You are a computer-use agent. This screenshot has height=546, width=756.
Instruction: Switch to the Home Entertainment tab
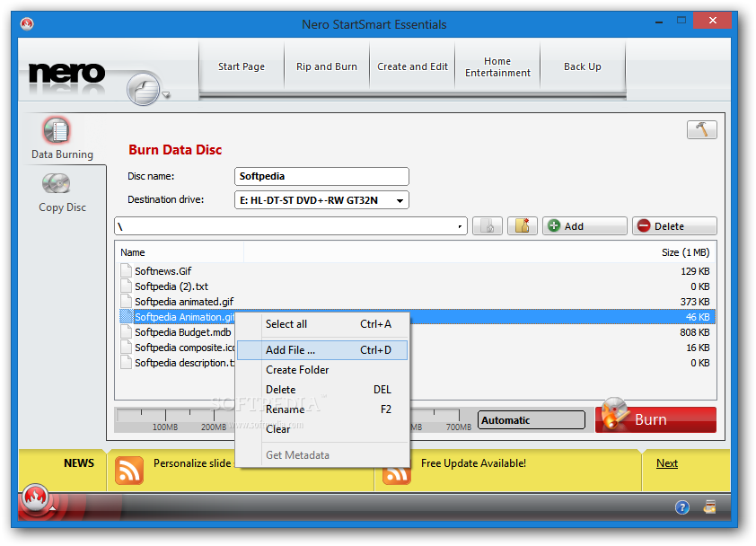[497, 66]
